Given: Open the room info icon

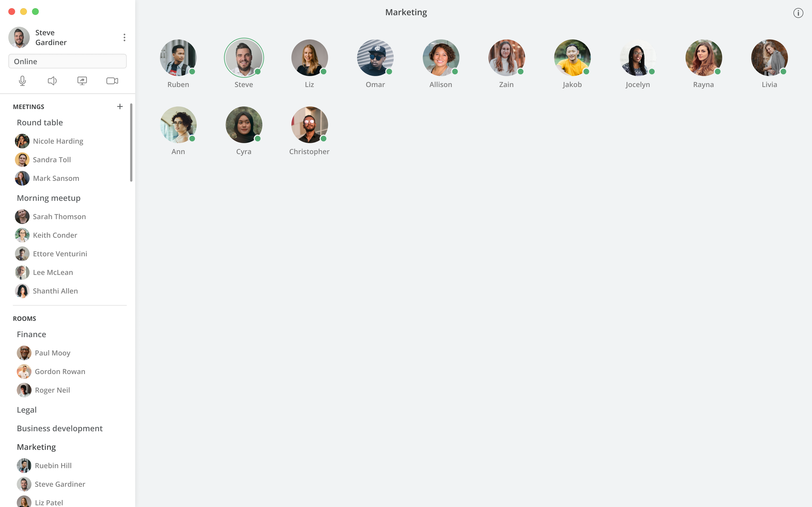Looking at the screenshot, I should tap(798, 13).
